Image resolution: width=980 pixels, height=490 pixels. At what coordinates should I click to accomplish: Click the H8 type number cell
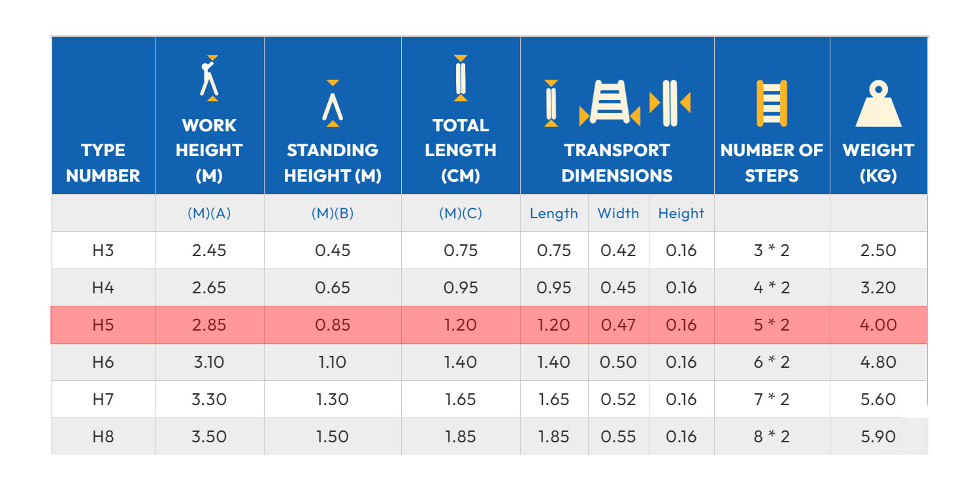103,436
